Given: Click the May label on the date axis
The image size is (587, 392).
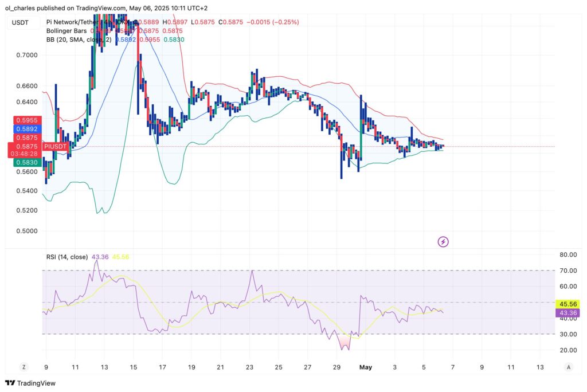Looking at the screenshot, I should tap(365, 367).
